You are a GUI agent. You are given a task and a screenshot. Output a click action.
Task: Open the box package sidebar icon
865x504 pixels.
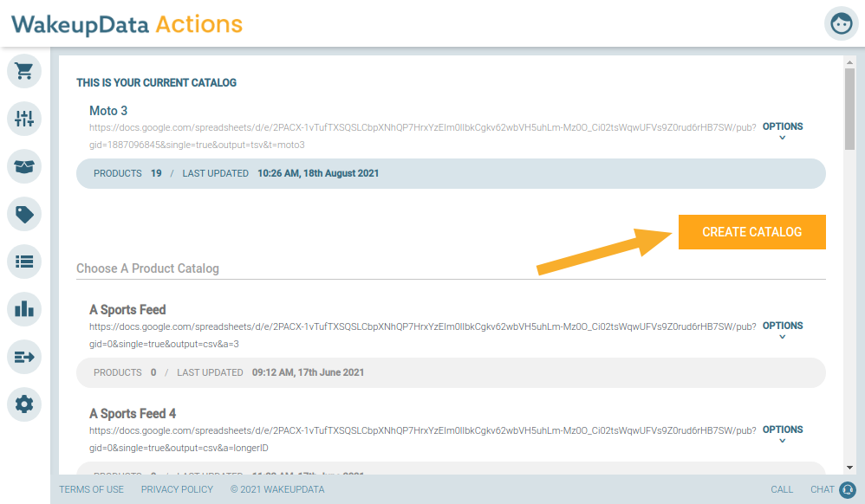pos(24,166)
